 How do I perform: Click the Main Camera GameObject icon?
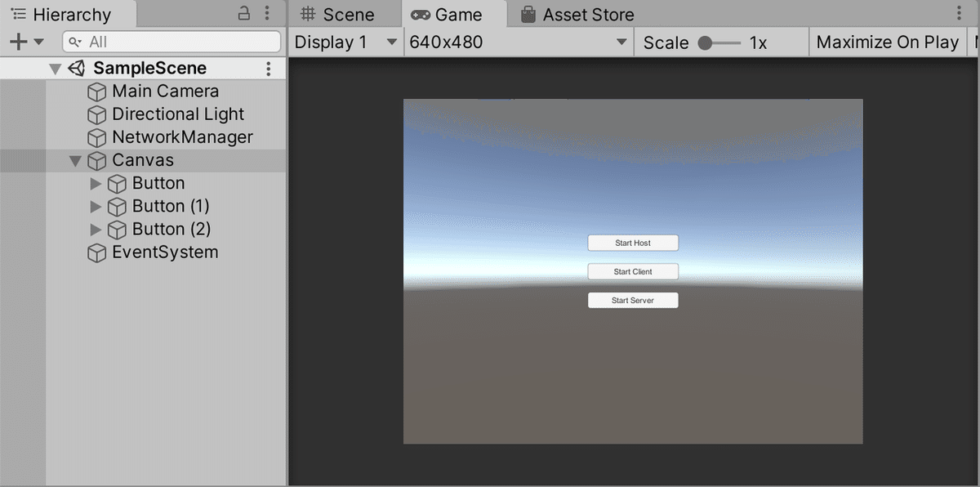(96, 92)
